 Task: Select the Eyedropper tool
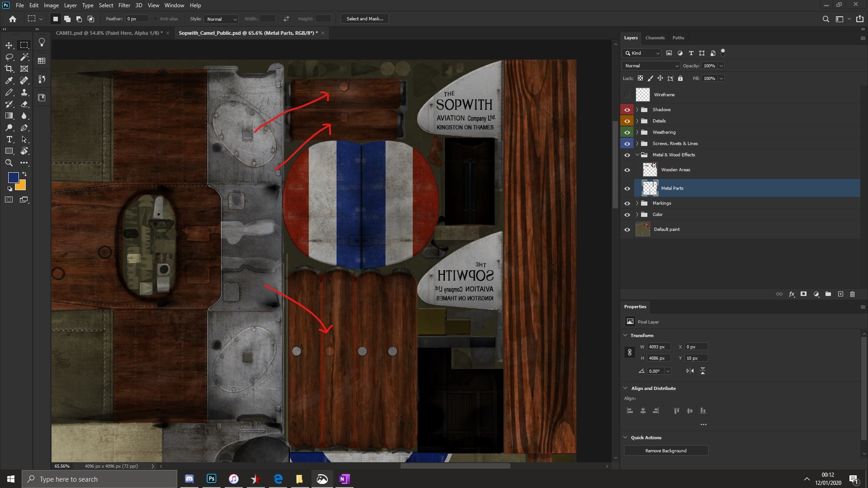click(x=9, y=80)
